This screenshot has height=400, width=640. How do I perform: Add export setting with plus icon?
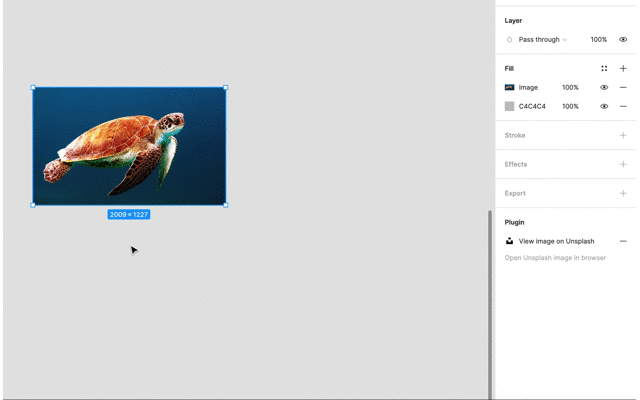[x=623, y=193]
